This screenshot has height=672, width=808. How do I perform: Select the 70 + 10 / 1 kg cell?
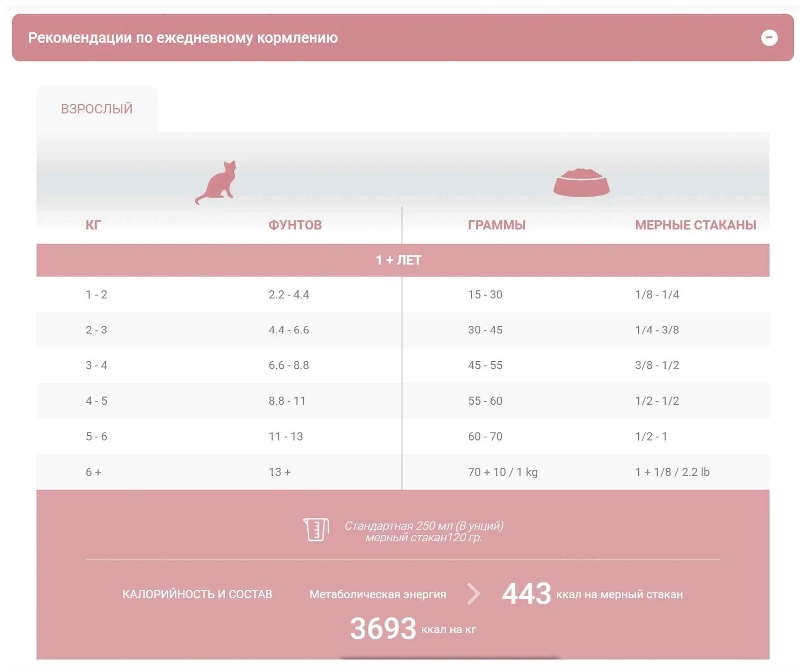[x=503, y=472]
